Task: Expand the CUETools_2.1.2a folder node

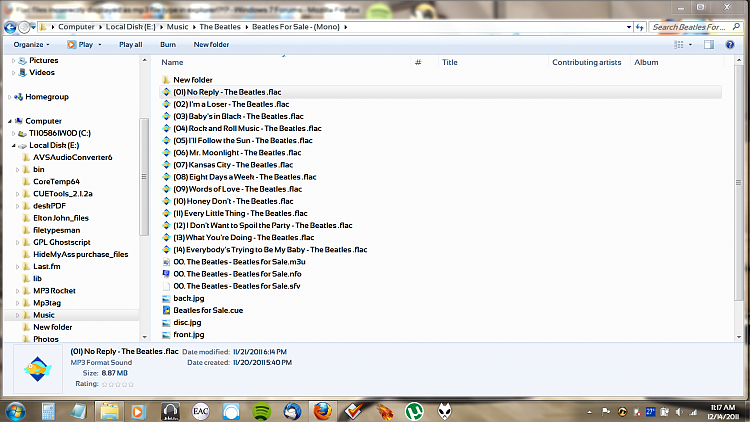Action: click(18, 194)
